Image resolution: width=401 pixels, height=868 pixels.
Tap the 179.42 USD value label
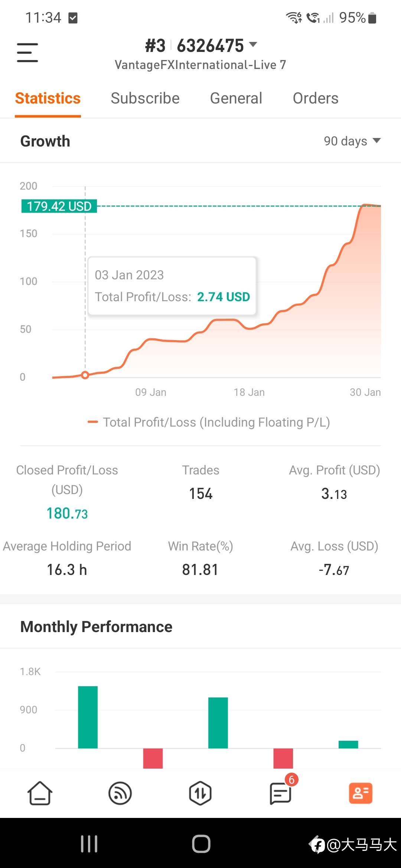point(59,206)
